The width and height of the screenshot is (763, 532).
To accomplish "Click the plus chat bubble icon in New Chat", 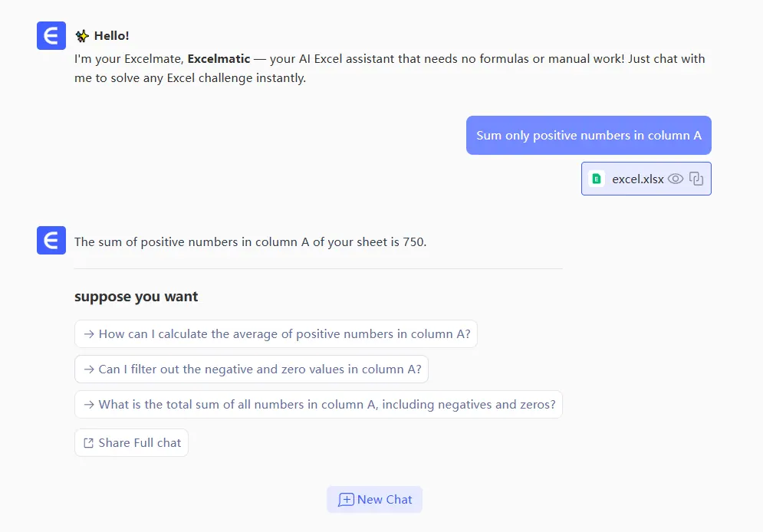I will click(x=346, y=500).
